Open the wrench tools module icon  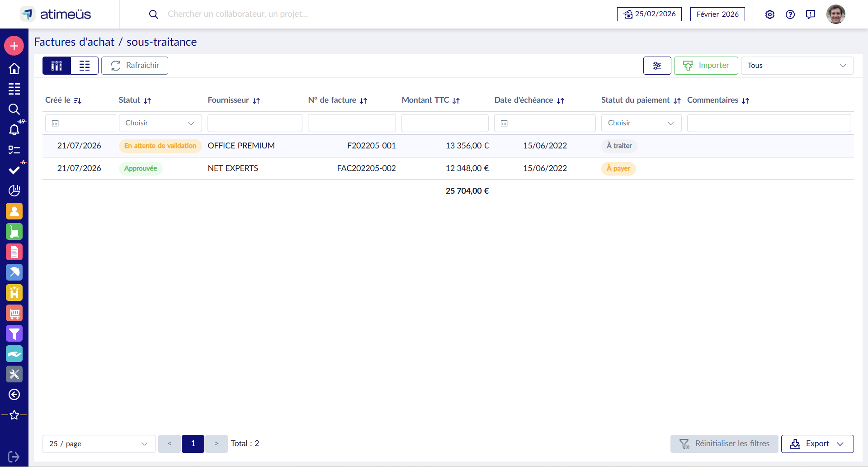[x=14, y=374]
